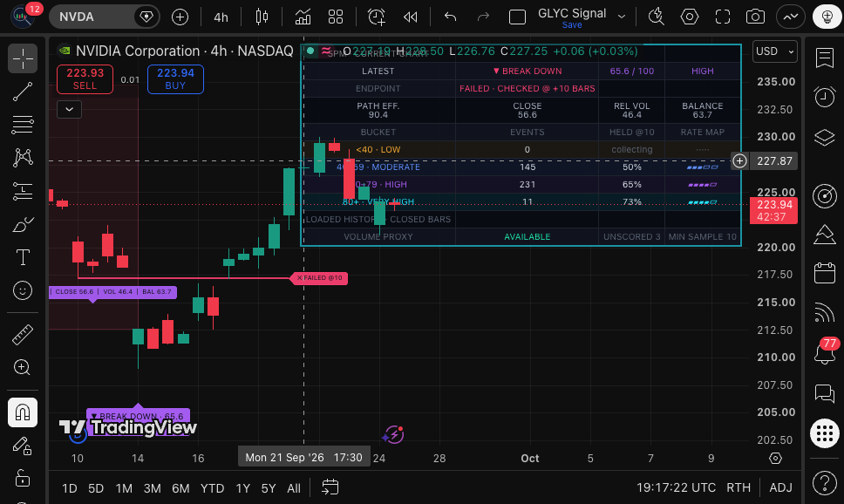Screen dimensions: 844x504
Task: Select the XABCD pattern tool
Action: point(23,157)
